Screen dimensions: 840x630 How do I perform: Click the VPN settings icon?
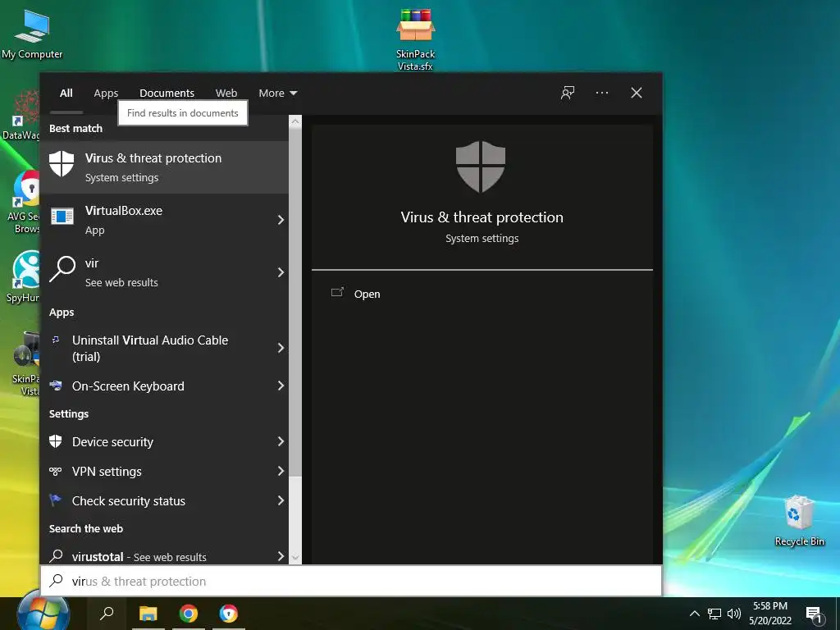click(56, 472)
